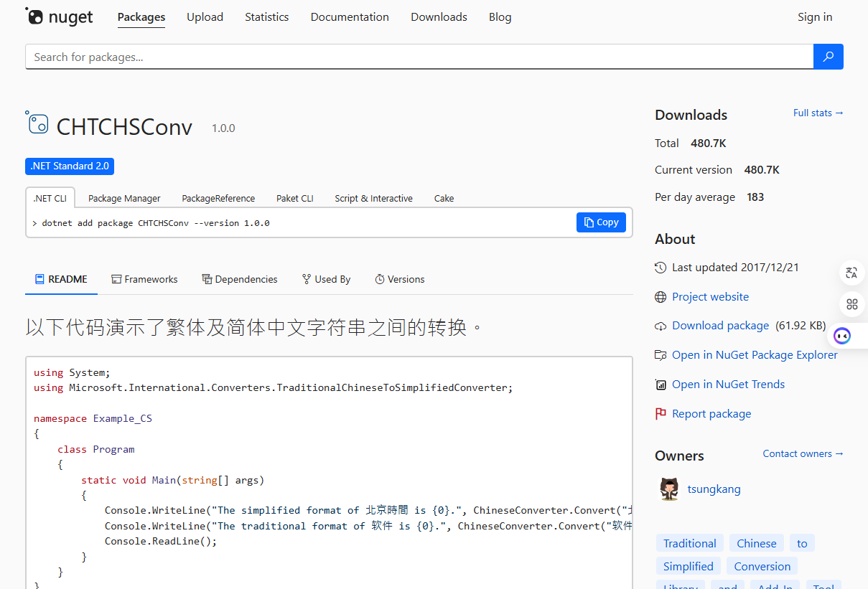Click the .NET Standard 2.0 badge

point(70,166)
